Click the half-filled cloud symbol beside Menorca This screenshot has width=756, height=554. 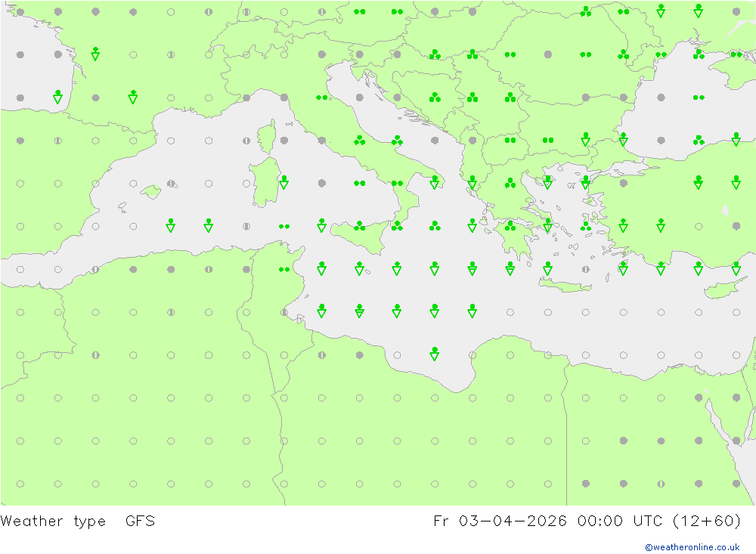[171, 183]
